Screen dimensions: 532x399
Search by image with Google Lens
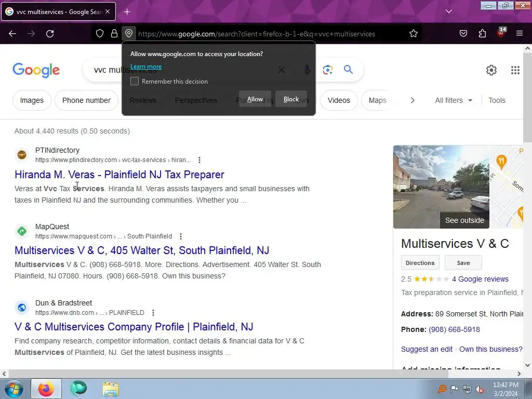(328, 70)
